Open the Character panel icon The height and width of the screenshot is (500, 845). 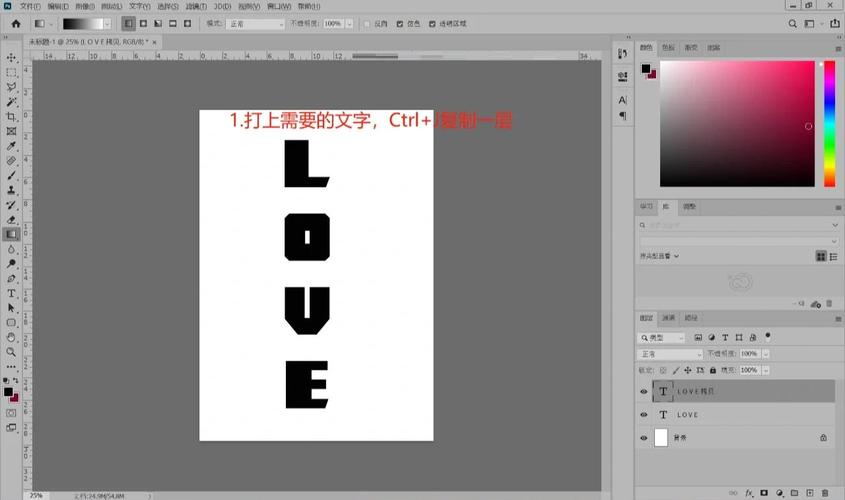[622, 100]
